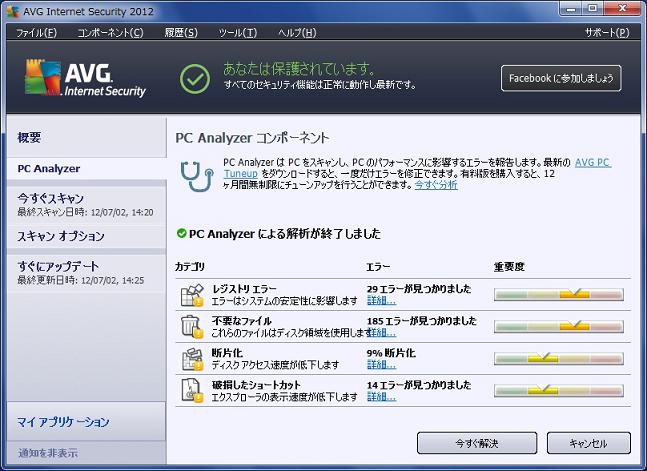This screenshot has height=471, width=647.
Task: Open 詳細 link for 破損したショートカット
Action: tap(381, 397)
